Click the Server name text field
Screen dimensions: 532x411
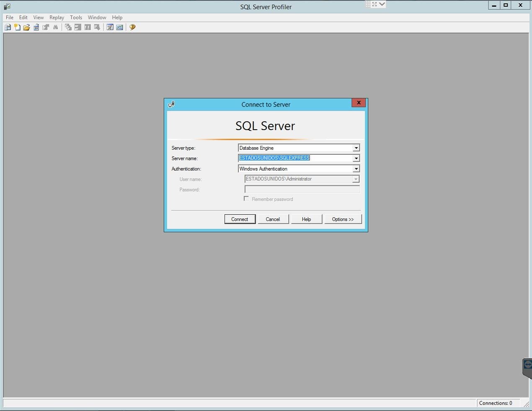tap(295, 158)
